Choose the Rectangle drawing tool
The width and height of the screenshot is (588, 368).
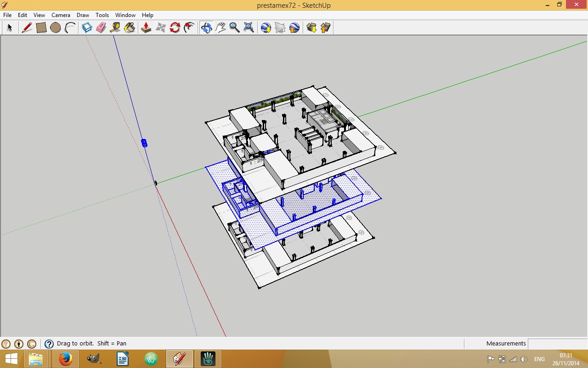(41, 28)
